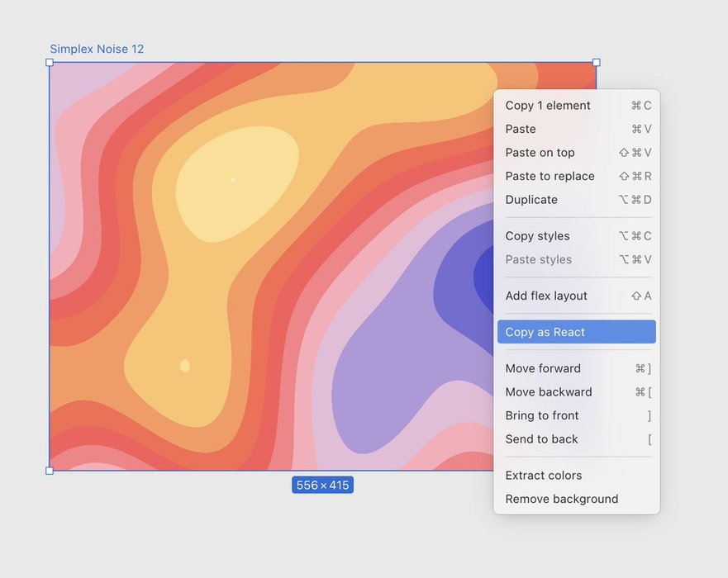Select the highlighted 'Copy as React' entry
The width and height of the screenshot is (728, 578).
pyautogui.click(x=545, y=332)
